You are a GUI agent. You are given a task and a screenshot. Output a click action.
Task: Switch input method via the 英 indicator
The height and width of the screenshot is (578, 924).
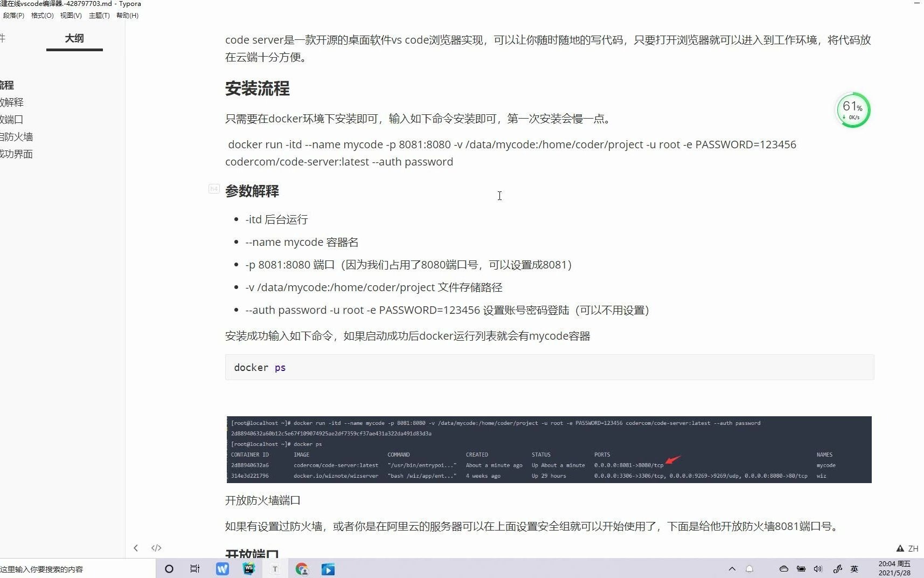(x=855, y=569)
